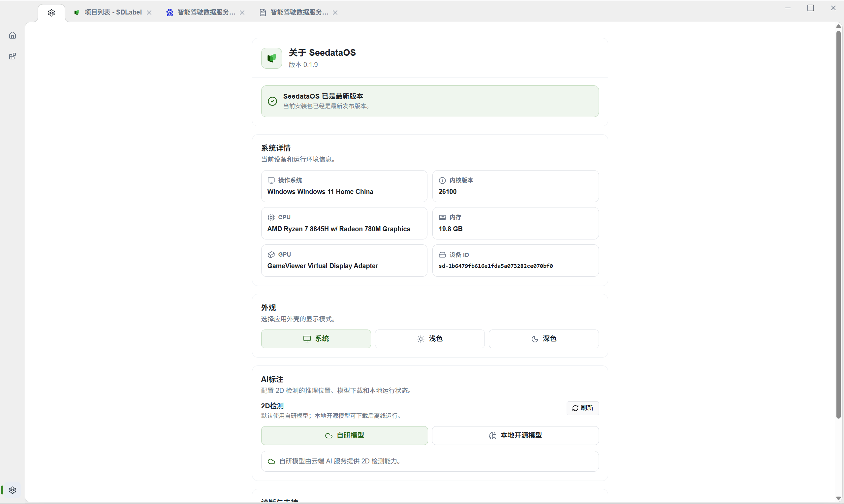Click the AMD Ryzen 7 8845H text
This screenshot has width=844, height=504.
pos(338,229)
